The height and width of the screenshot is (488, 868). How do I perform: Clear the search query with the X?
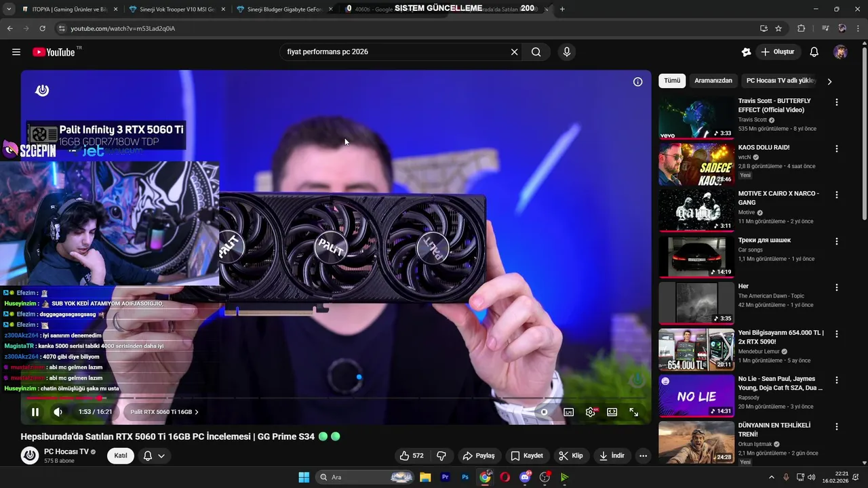[514, 52]
